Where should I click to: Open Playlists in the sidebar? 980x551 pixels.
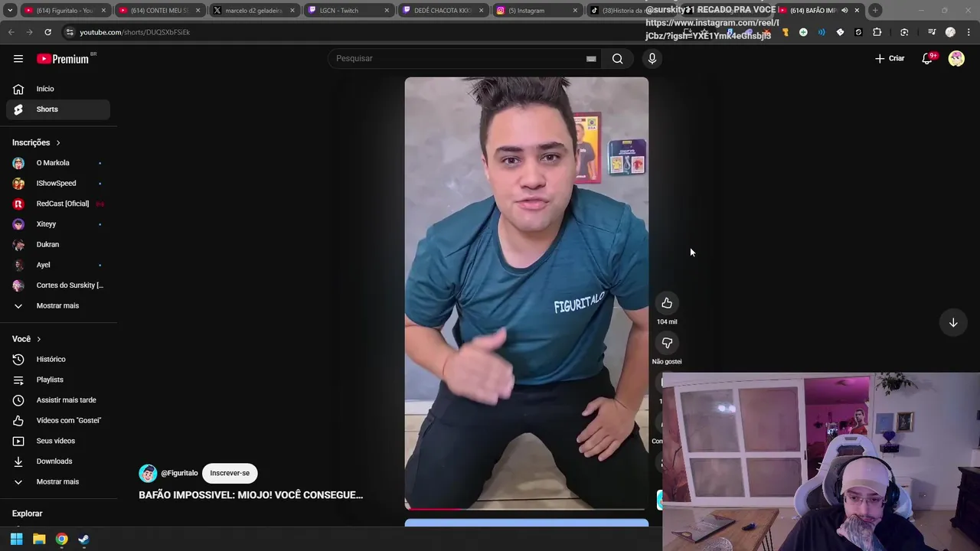tap(58, 380)
